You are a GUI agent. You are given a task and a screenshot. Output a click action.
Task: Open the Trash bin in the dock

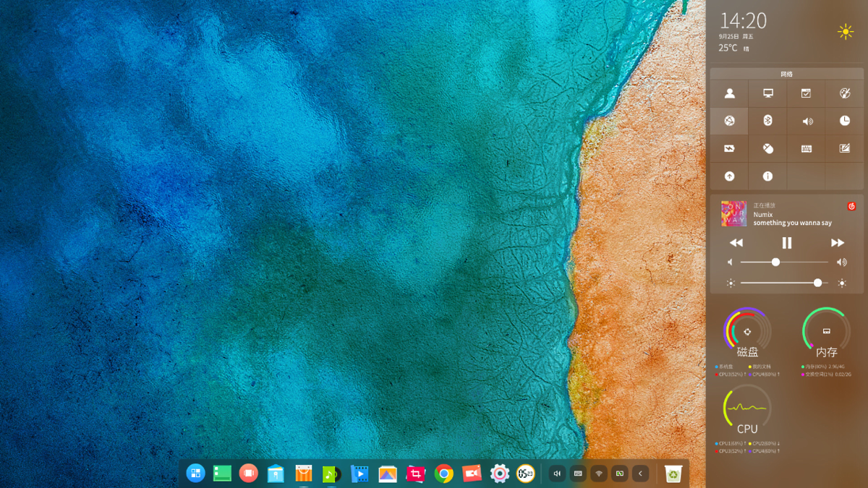pos(673,474)
